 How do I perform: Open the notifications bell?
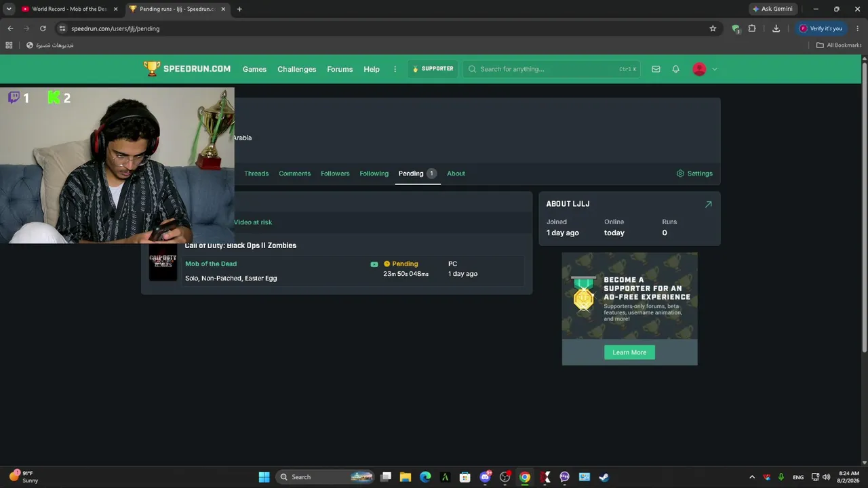pyautogui.click(x=675, y=69)
